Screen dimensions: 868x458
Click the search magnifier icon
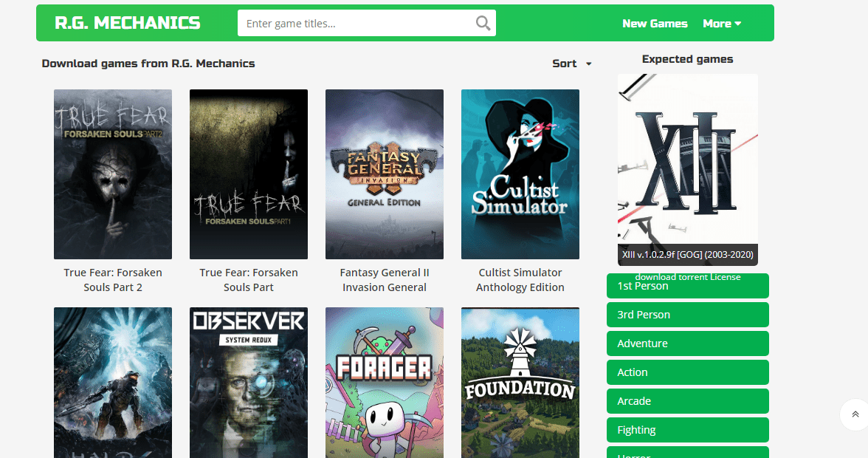(x=483, y=23)
